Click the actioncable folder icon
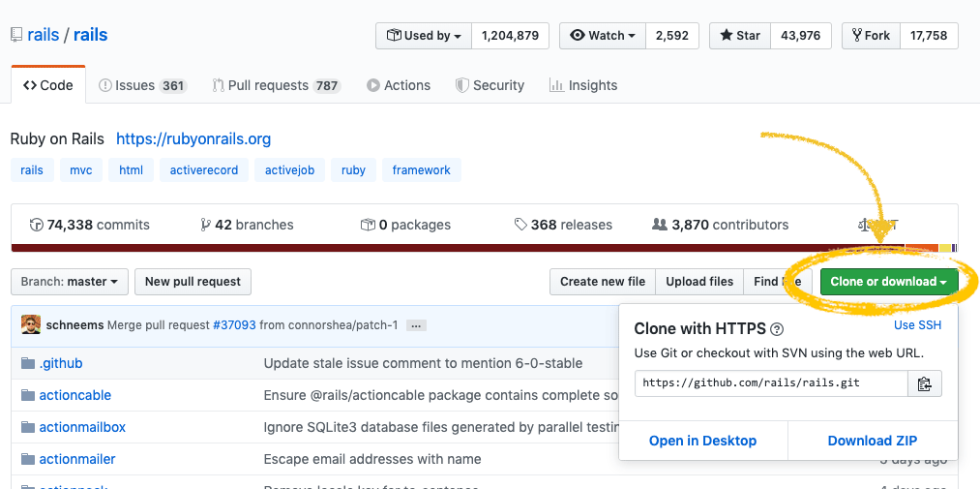This screenshot has height=489, width=980. (28, 395)
